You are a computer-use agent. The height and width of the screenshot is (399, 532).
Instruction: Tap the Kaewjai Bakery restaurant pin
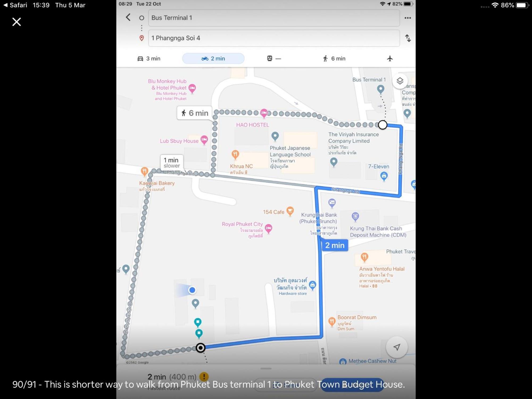pos(144,171)
